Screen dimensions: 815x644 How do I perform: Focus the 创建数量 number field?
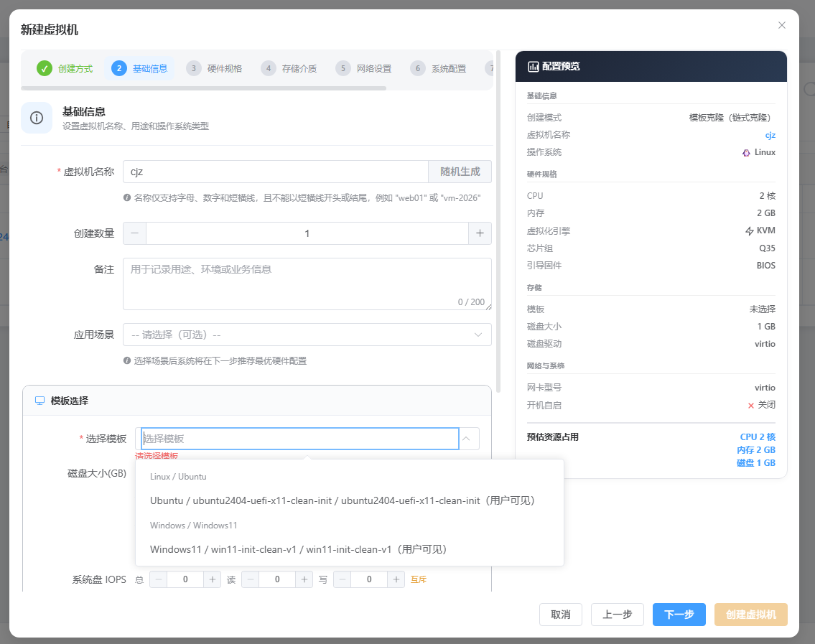click(x=307, y=233)
